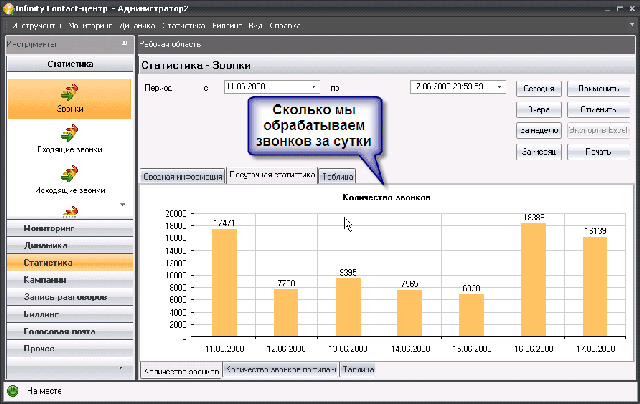Image resolution: width=640 pixels, height=404 pixels.
Task: Click the first chart bar for 11.05
Action: [224, 283]
